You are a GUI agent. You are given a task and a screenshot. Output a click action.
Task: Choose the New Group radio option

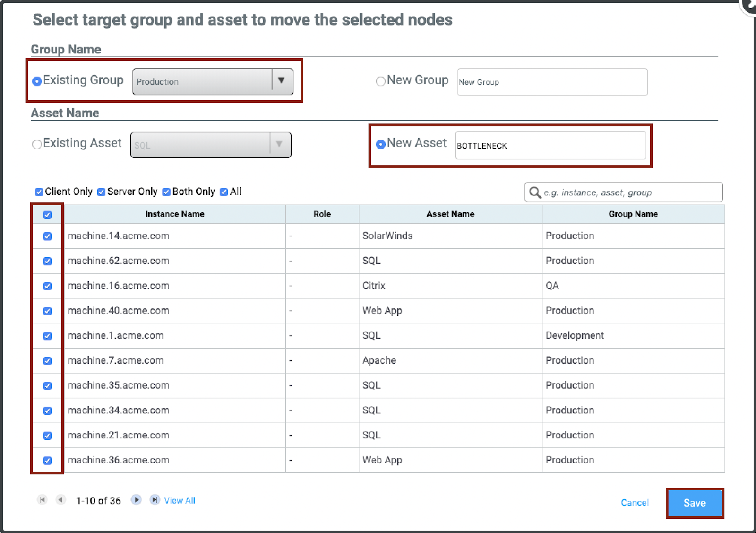[x=380, y=81]
